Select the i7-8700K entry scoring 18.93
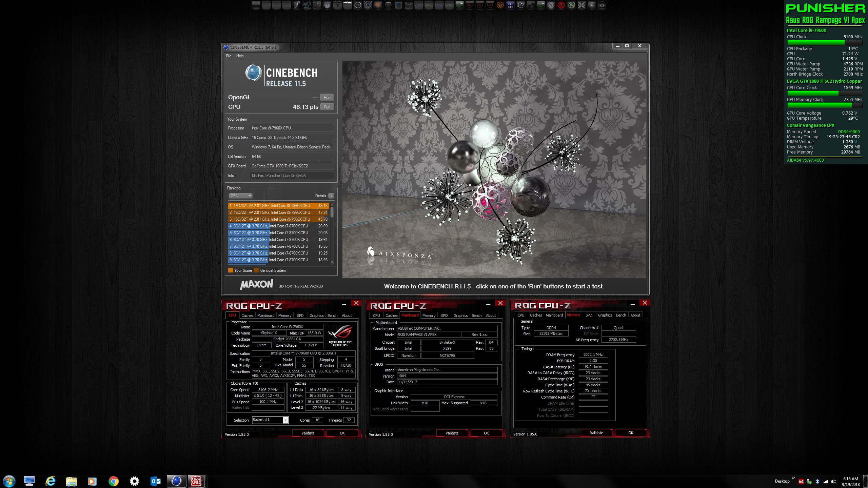This screenshot has height=488, width=868. (x=278, y=260)
